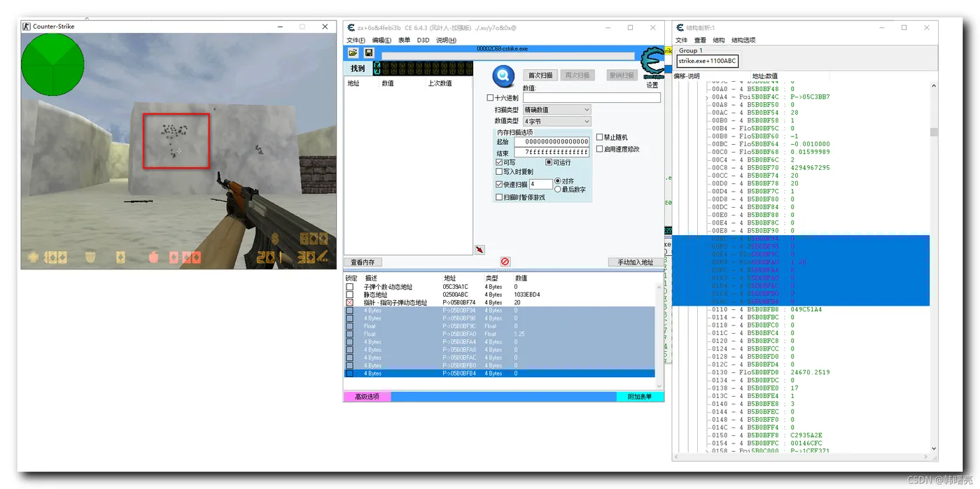Click the Cheat Engine logo above 设置

pos(652,64)
